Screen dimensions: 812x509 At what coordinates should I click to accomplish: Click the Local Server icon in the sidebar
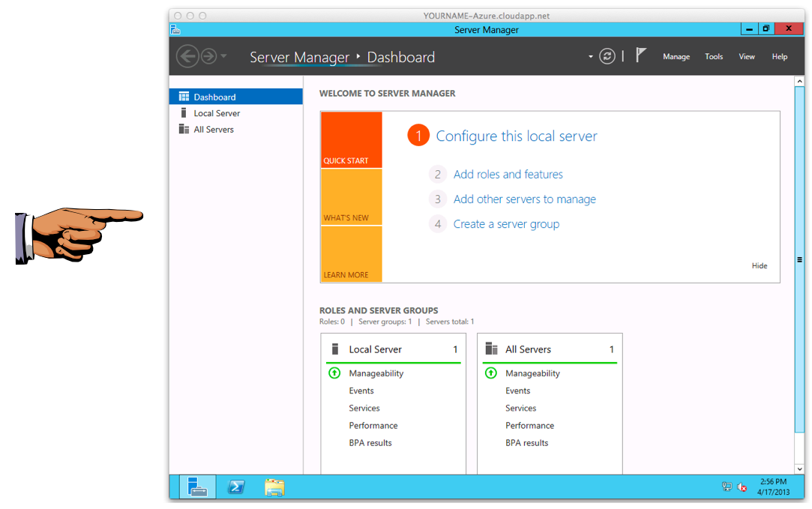[x=184, y=112]
